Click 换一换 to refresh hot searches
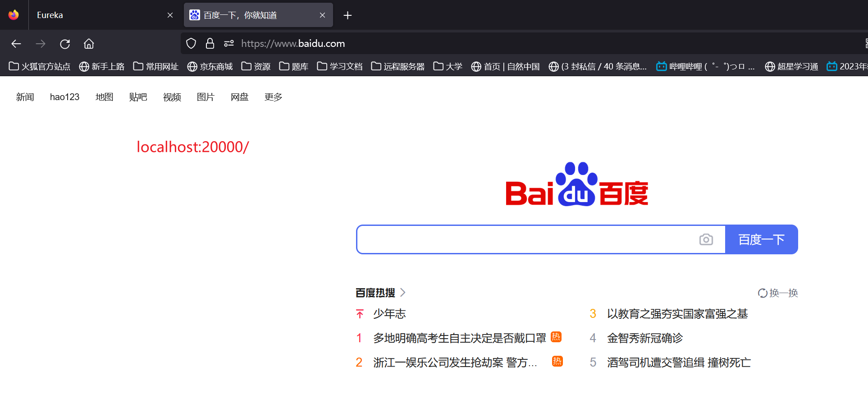868x418 pixels. [x=778, y=293]
